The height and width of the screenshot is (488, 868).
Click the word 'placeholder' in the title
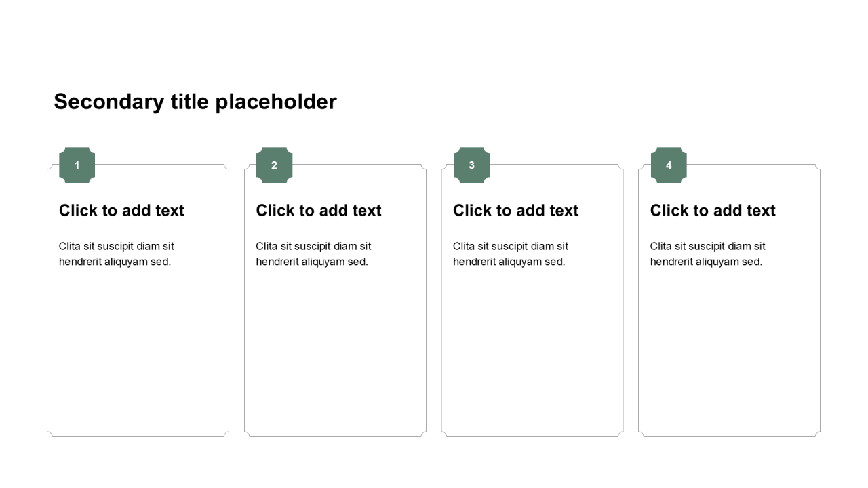(x=276, y=102)
